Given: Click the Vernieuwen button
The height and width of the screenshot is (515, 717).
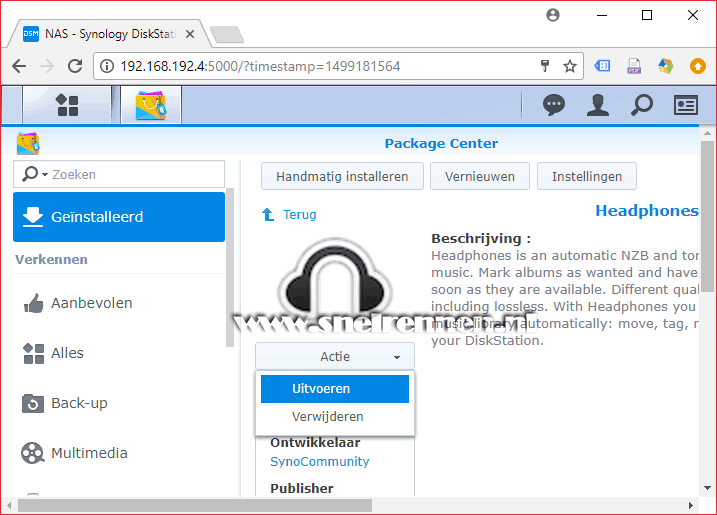Looking at the screenshot, I should [x=480, y=176].
